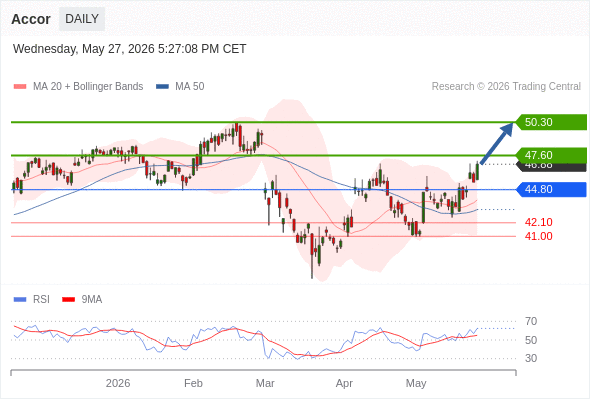Screen dimensions: 590x400
Task: Click the Feb time axis label
Action: [193, 383]
